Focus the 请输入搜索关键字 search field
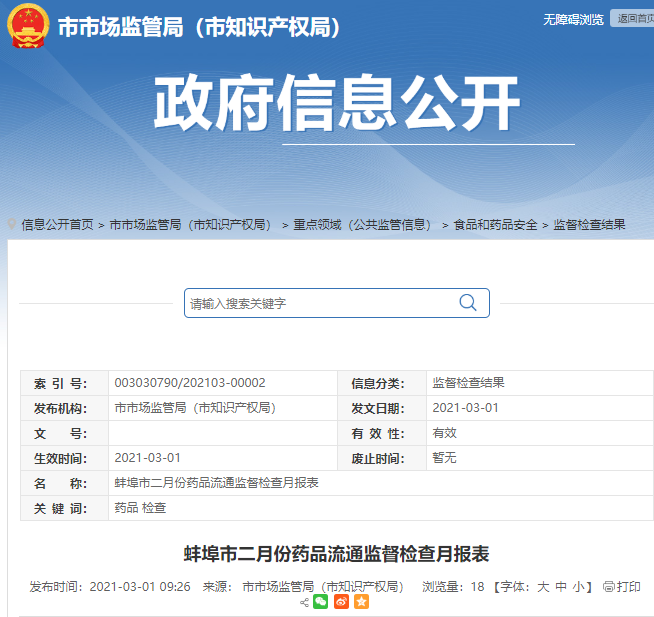Screen dimensions: 654x617 (337, 303)
